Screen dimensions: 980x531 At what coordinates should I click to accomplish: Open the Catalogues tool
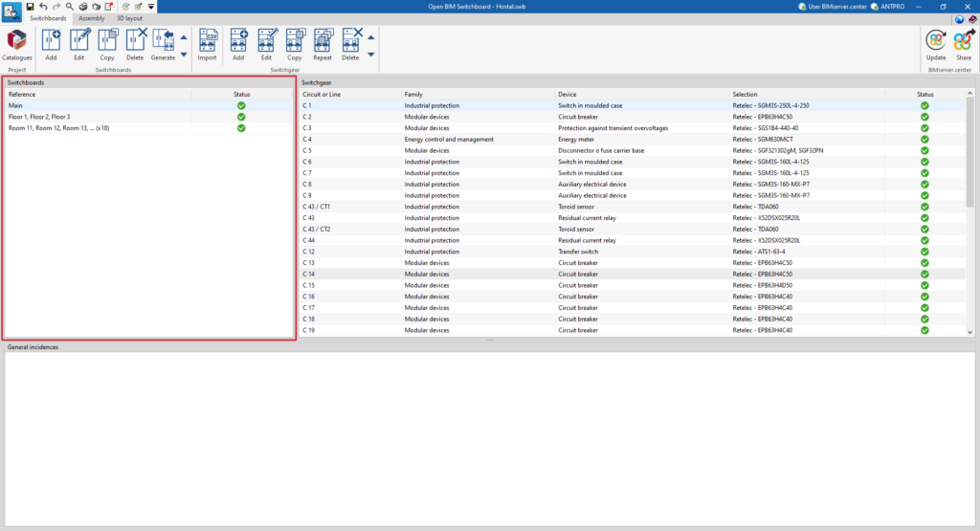click(x=17, y=44)
